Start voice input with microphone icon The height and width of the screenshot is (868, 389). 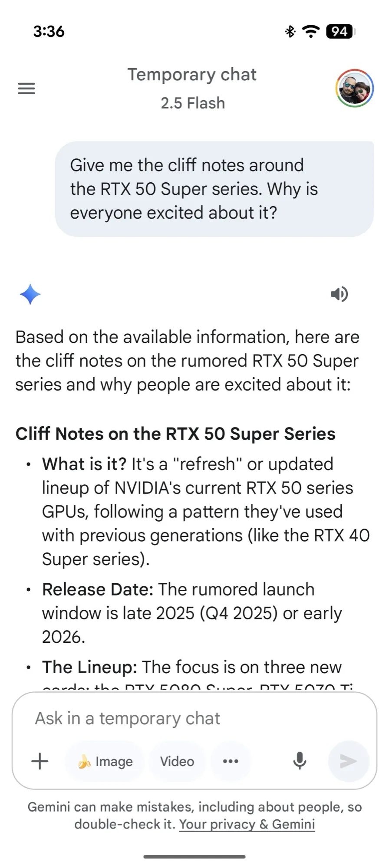point(300,761)
